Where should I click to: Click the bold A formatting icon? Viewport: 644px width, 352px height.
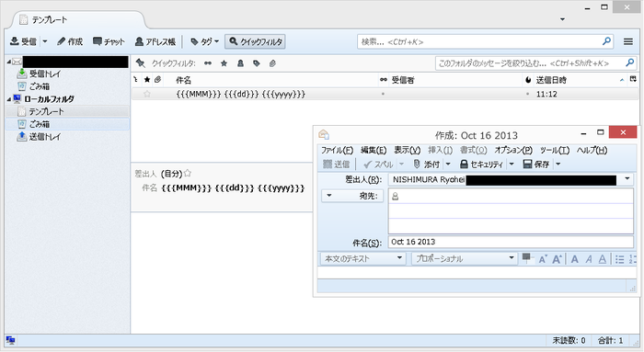[x=575, y=259]
